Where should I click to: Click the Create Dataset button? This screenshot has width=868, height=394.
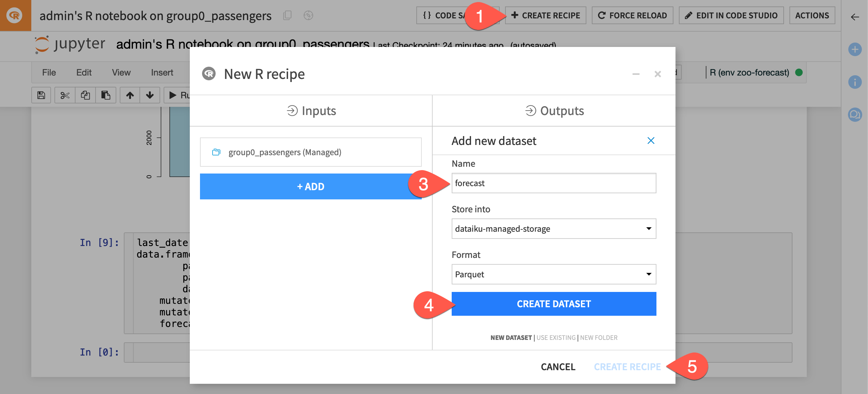click(553, 304)
